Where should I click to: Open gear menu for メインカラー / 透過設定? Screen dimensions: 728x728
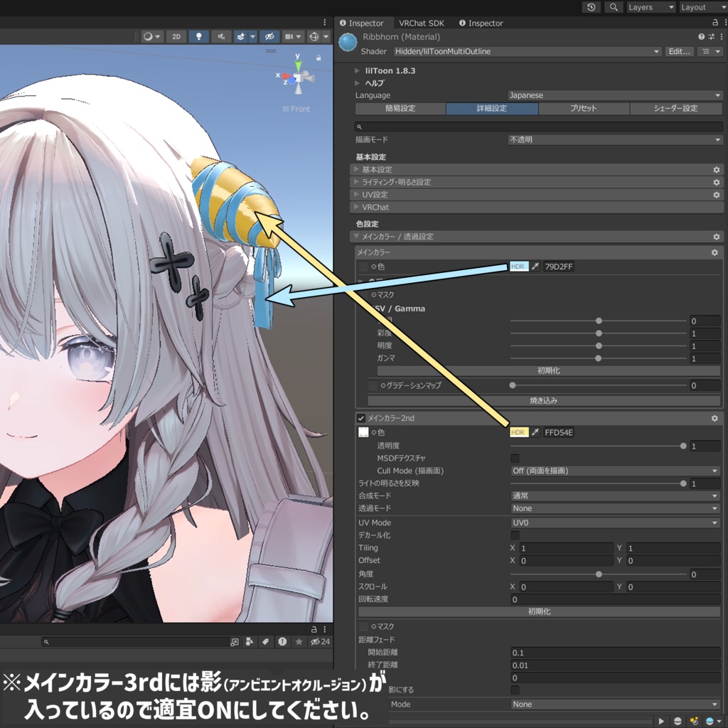[716, 237]
